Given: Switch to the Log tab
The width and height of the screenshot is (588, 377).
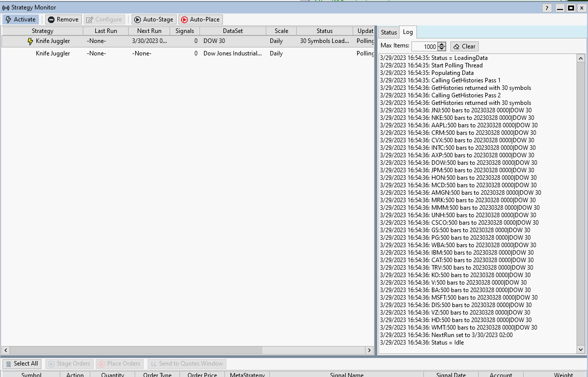Looking at the screenshot, I should point(407,32).
